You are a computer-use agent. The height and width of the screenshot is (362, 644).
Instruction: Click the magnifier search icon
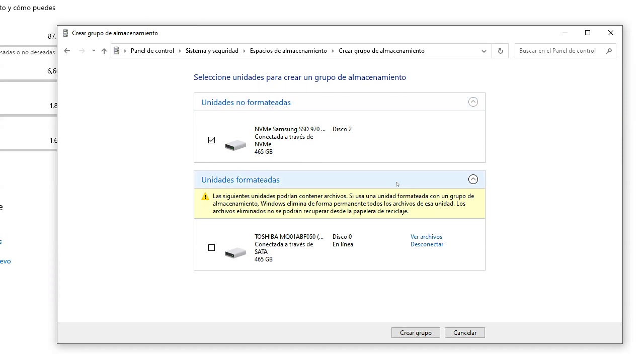[x=609, y=51]
